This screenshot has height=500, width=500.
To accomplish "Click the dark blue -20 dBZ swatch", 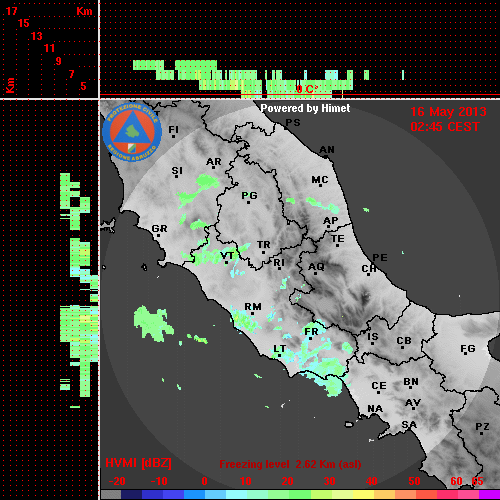I will [x=132, y=494].
